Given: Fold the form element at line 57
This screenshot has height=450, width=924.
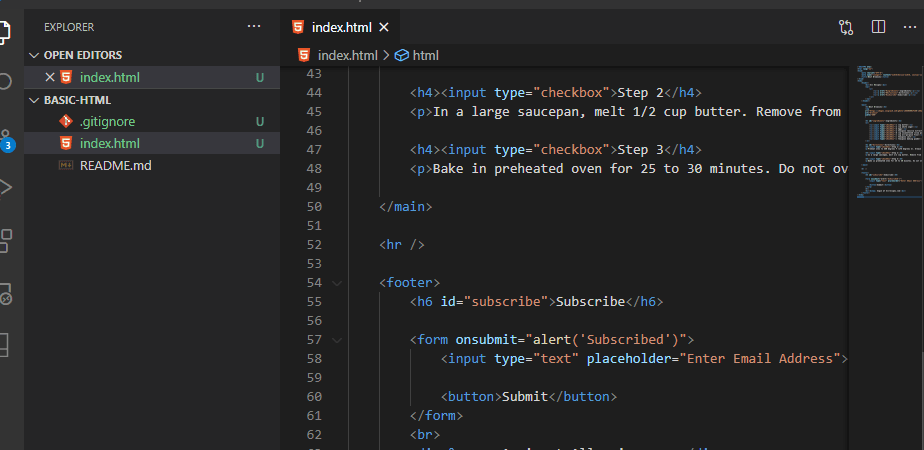Looking at the screenshot, I should pyautogui.click(x=337, y=340).
